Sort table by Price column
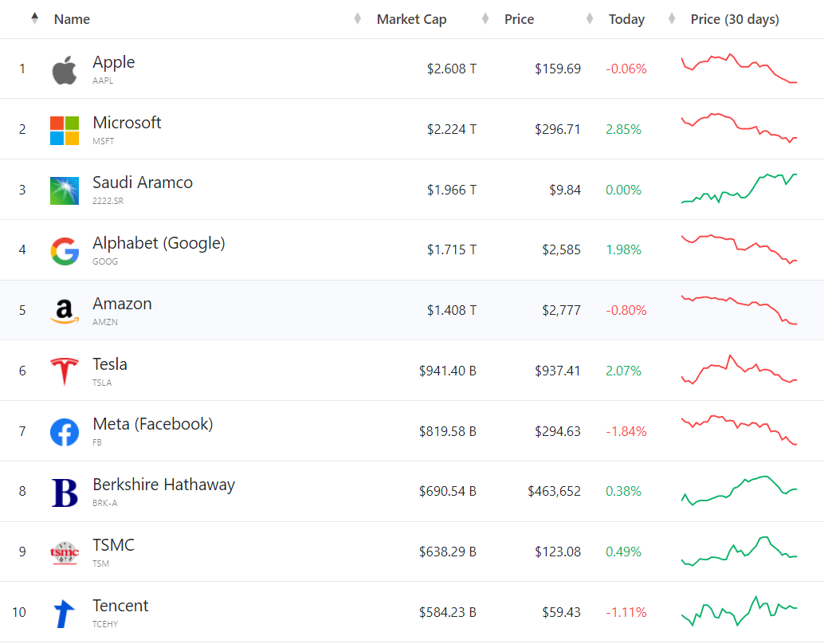824x644 pixels. pyautogui.click(x=519, y=19)
